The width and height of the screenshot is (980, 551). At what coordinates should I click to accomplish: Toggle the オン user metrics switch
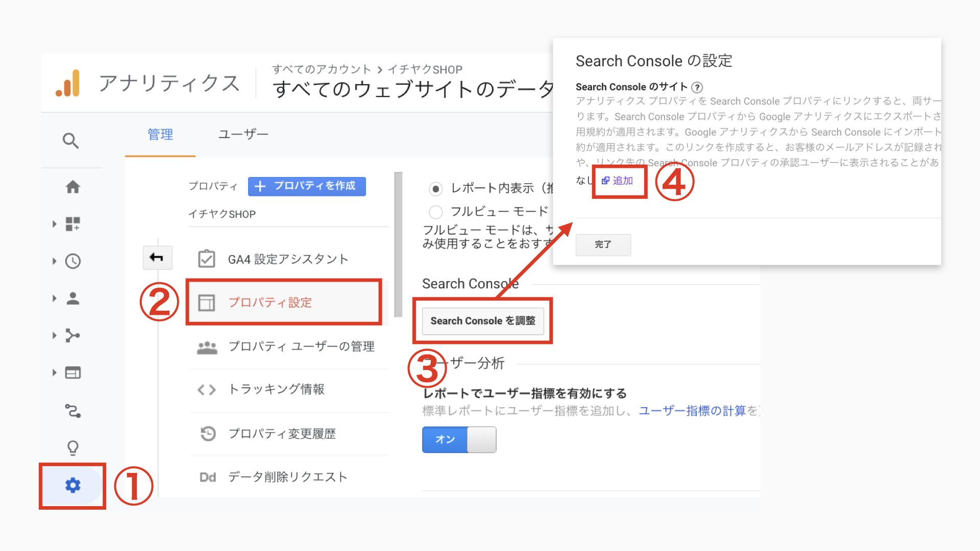(459, 440)
